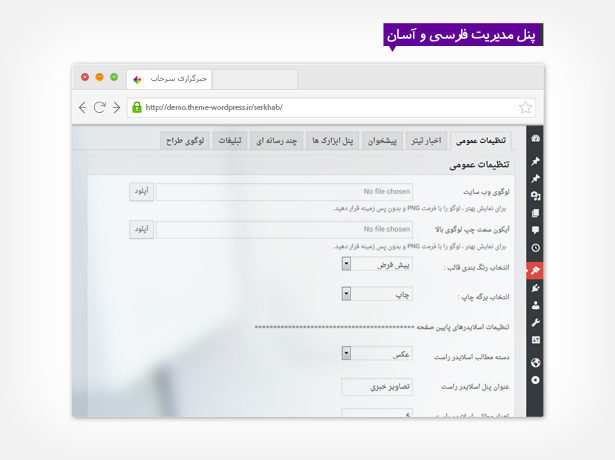The height and width of the screenshot is (460, 615).
Task: Click the Users icon in the admin sidebar
Action: coord(535,305)
